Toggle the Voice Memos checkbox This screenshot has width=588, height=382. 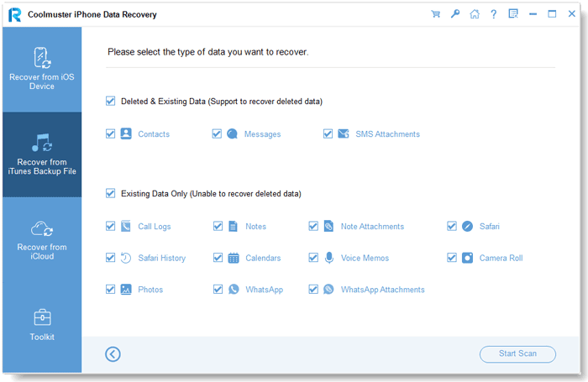pyautogui.click(x=313, y=258)
